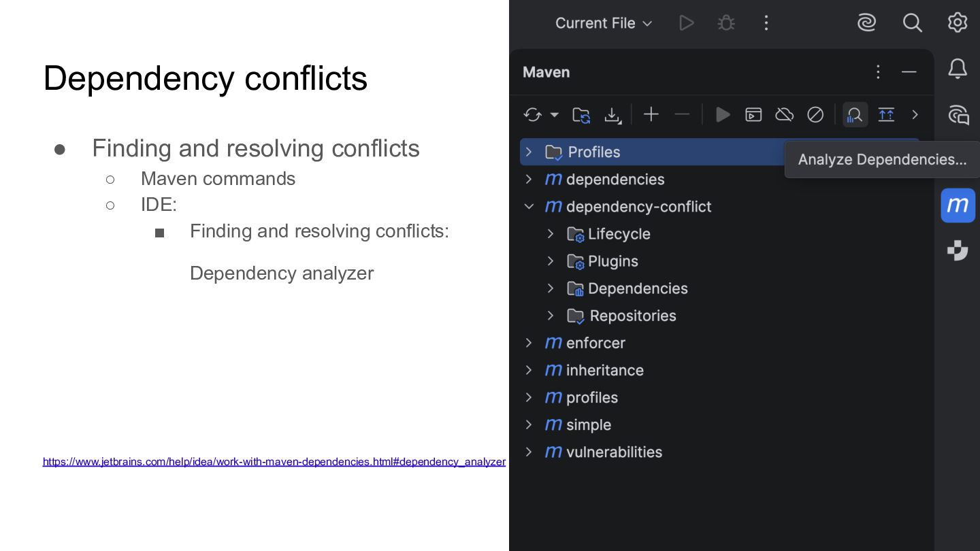Click Generate Sources and Update Folders icon
The height and width of the screenshot is (551, 980).
point(581,115)
